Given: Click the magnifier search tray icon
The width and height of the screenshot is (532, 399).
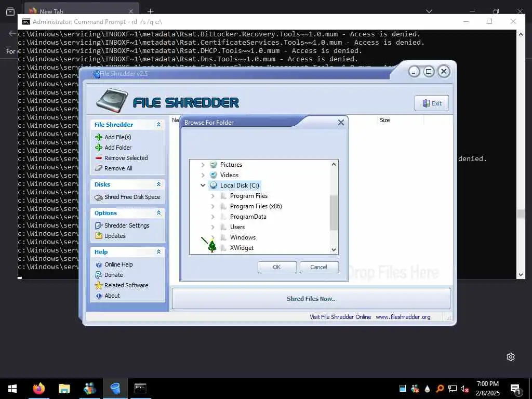Looking at the screenshot, I should click(x=440, y=389).
